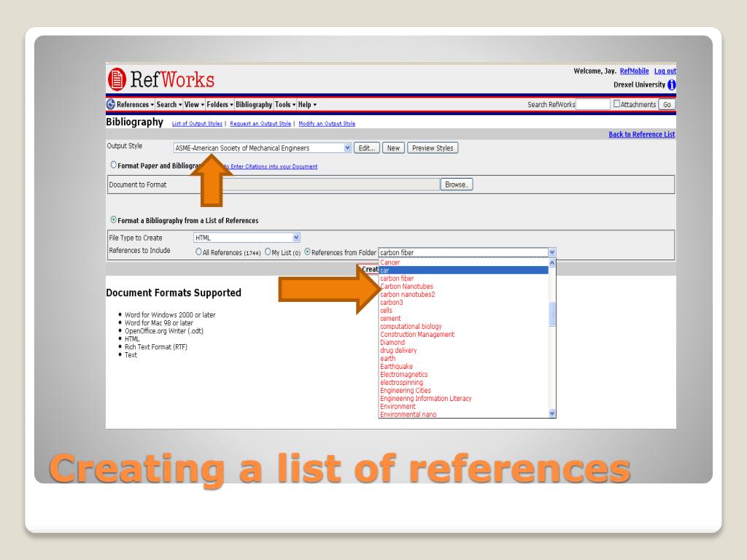Open the File Type to Create dropdown

247,238
